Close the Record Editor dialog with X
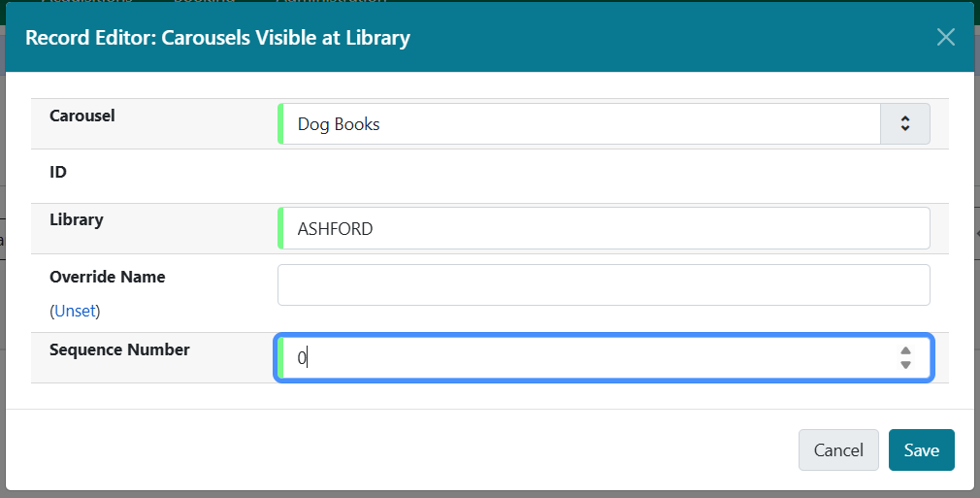Image resolution: width=980 pixels, height=498 pixels. [946, 37]
